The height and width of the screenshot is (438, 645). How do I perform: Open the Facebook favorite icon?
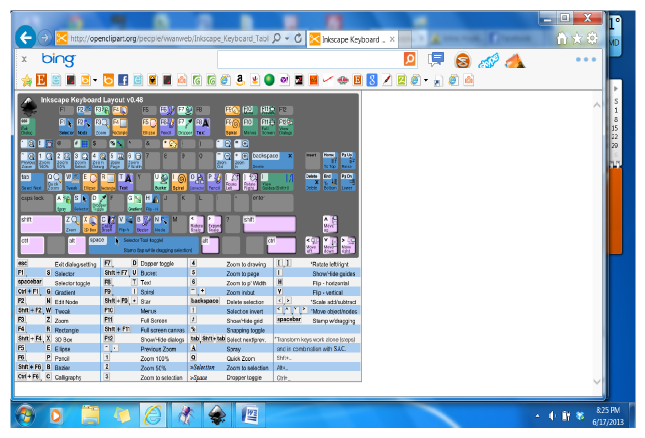click(x=123, y=80)
